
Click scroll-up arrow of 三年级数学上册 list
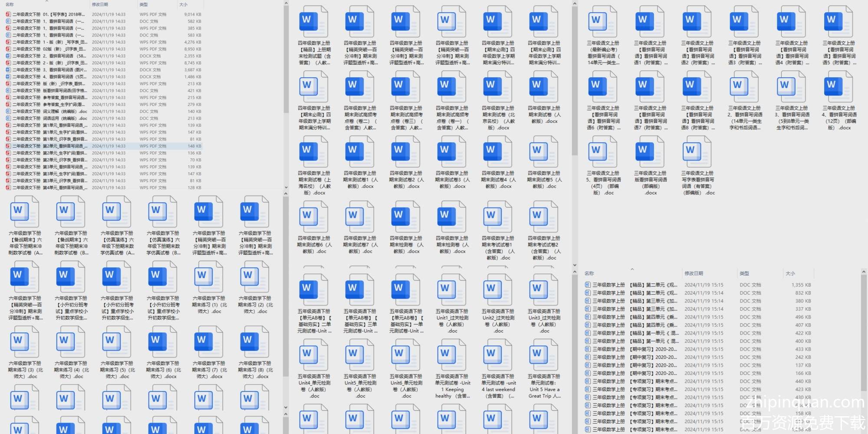point(864,272)
